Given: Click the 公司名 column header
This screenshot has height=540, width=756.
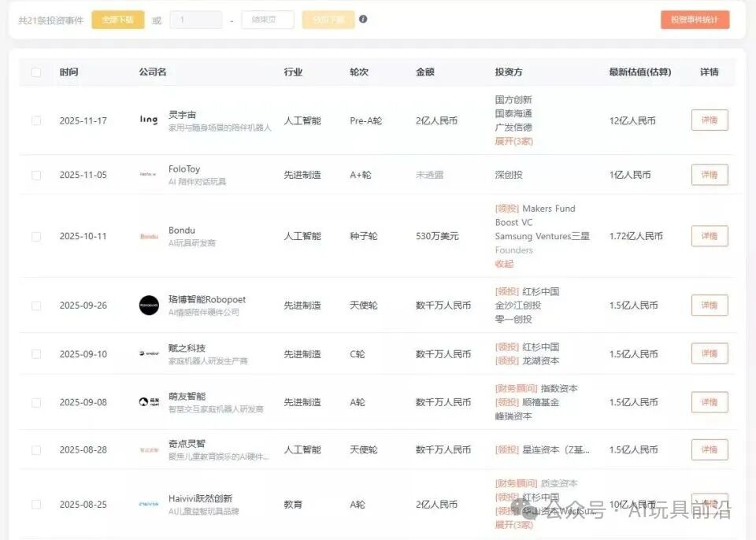Looking at the screenshot, I should [153, 72].
